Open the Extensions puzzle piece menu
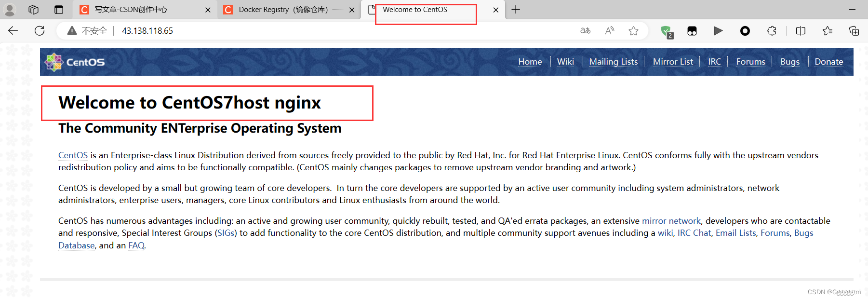 click(x=772, y=31)
